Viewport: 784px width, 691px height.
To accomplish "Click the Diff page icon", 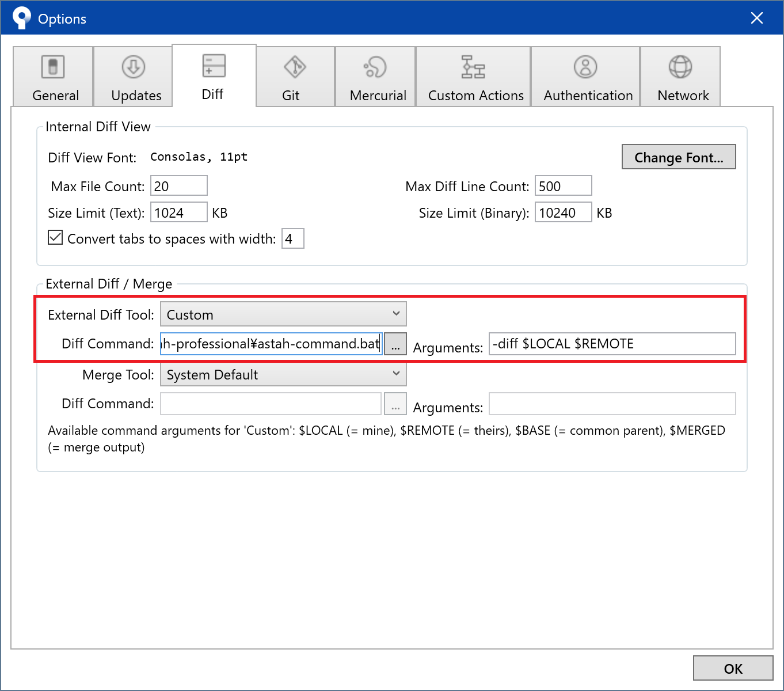I will click(x=213, y=65).
